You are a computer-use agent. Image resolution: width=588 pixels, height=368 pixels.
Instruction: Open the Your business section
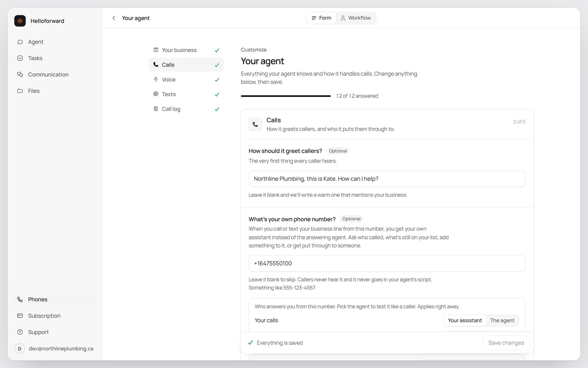(186, 50)
